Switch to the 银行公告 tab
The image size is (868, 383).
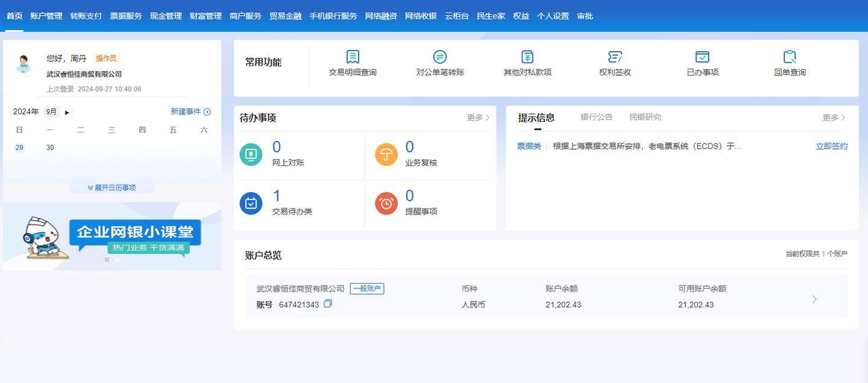pyautogui.click(x=596, y=117)
